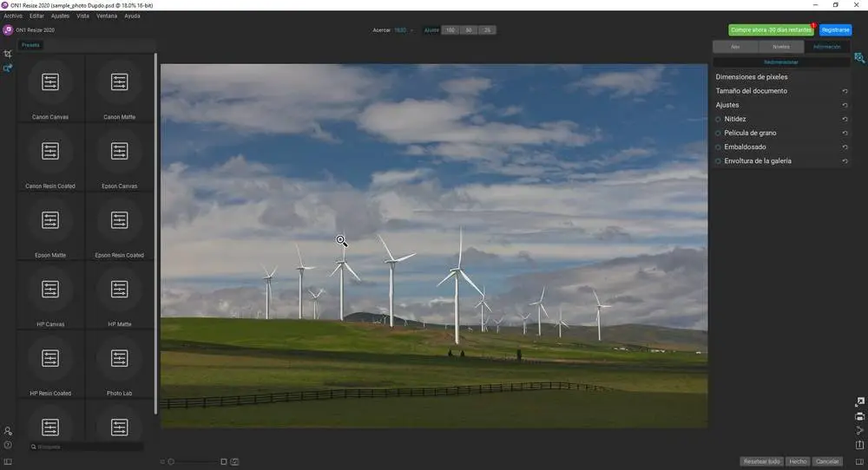Image resolution: width=868 pixels, height=470 pixels.
Task: Reset Película de grano with its arrow icon
Action: (845, 134)
